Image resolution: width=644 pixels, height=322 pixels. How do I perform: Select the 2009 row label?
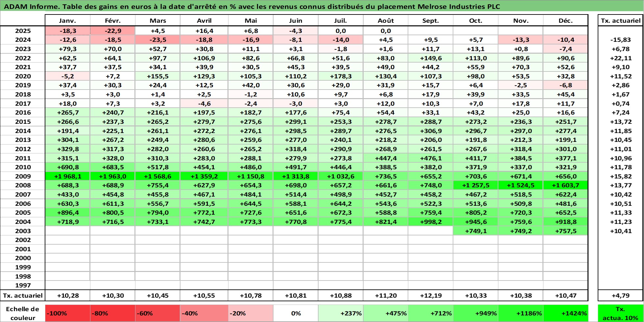point(23,176)
